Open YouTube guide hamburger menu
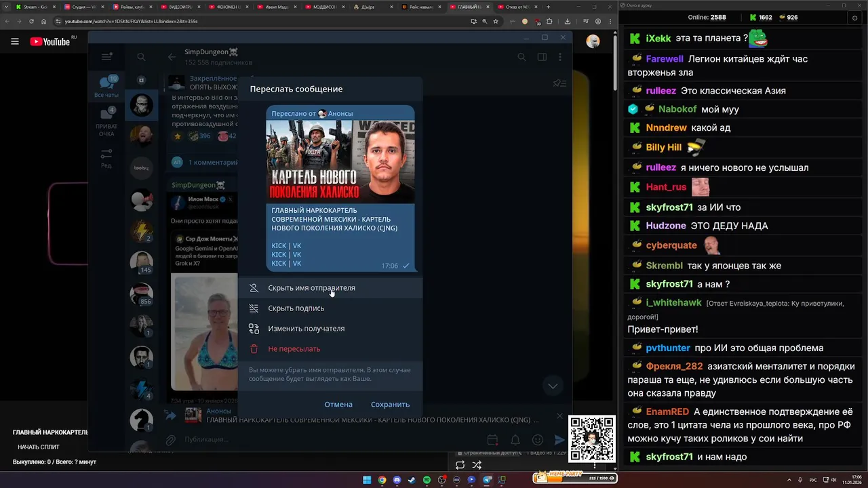Viewport: 868px width, 488px height. click(15, 41)
